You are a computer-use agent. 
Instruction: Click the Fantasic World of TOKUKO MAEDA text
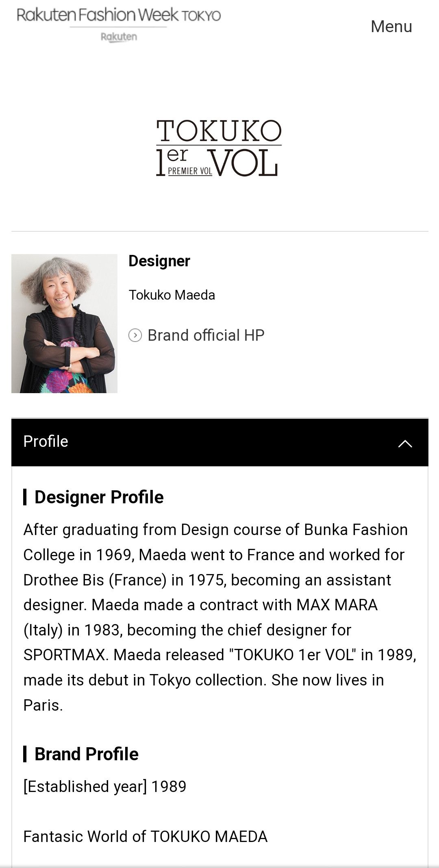[145, 837]
